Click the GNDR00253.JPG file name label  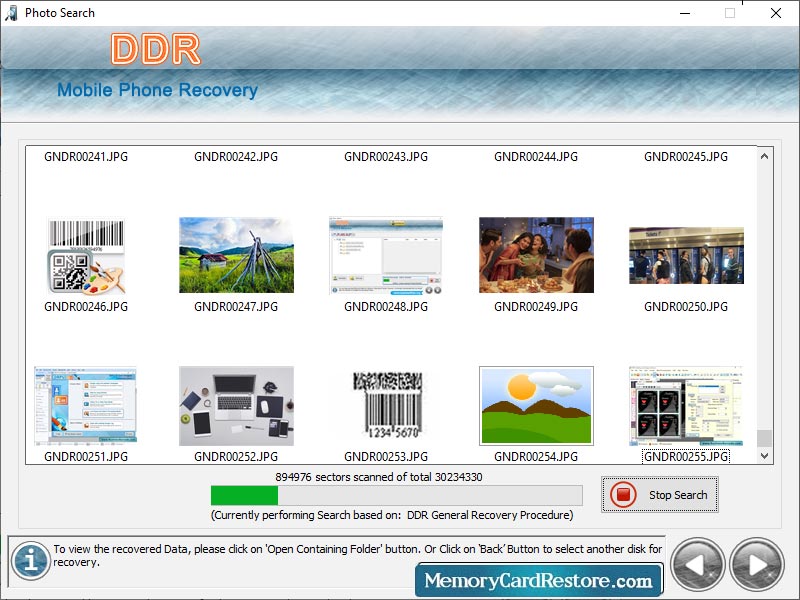[x=386, y=457]
